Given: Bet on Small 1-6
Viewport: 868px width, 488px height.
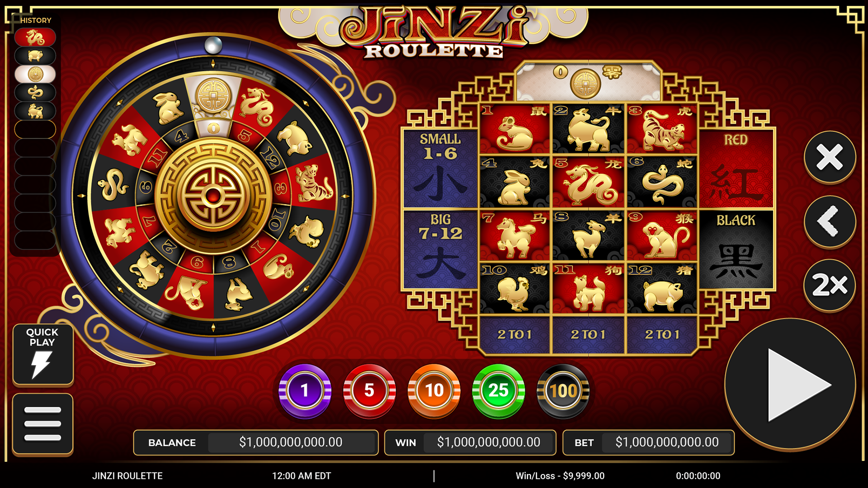Looking at the screenshot, I should click(x=440, y=169).
